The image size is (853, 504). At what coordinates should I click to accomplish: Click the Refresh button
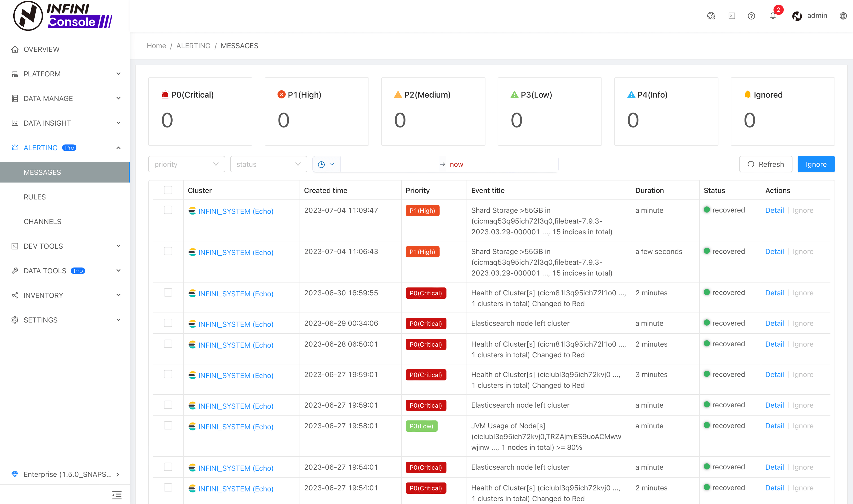pos(766,164)
